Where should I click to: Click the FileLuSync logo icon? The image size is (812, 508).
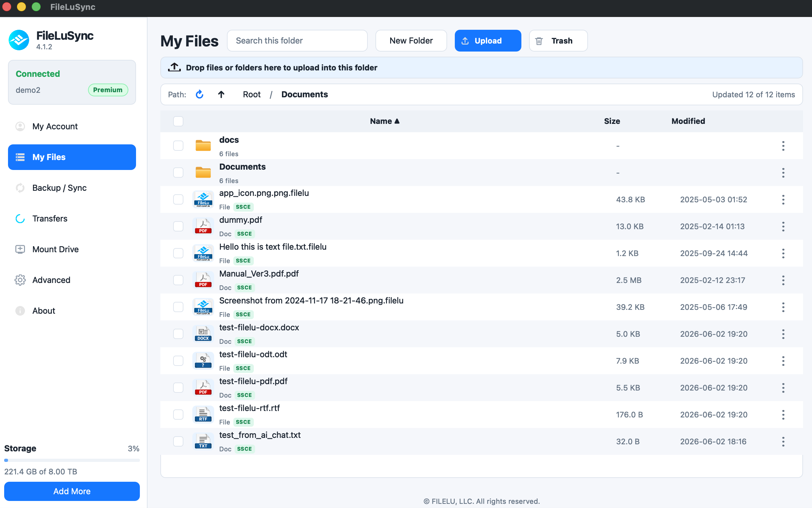click(x=19, y=40)
